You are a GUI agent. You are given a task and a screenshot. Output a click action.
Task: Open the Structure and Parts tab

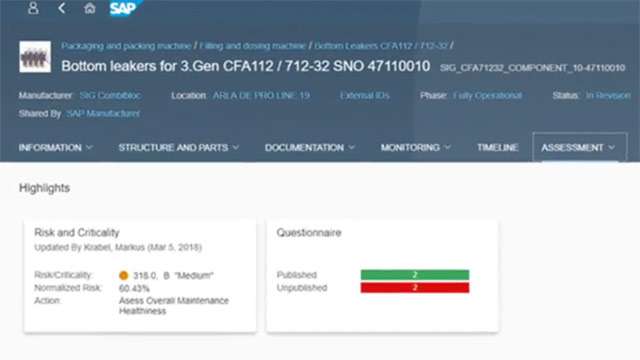pos(173,148)
